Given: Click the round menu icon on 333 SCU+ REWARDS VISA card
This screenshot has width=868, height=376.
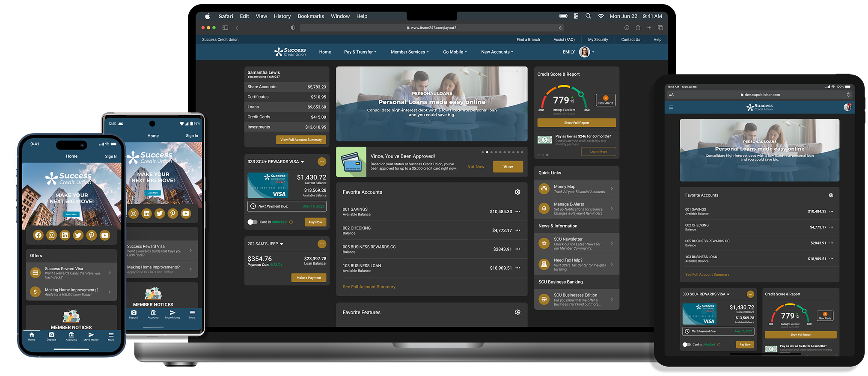Looking at the screenshot, I should pos(322,161).
